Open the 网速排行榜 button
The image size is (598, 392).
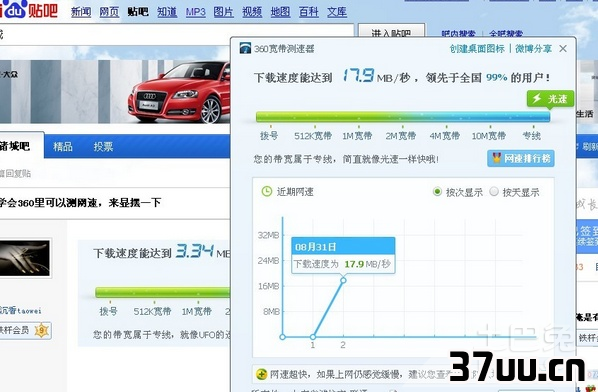[x=521, y=158]
